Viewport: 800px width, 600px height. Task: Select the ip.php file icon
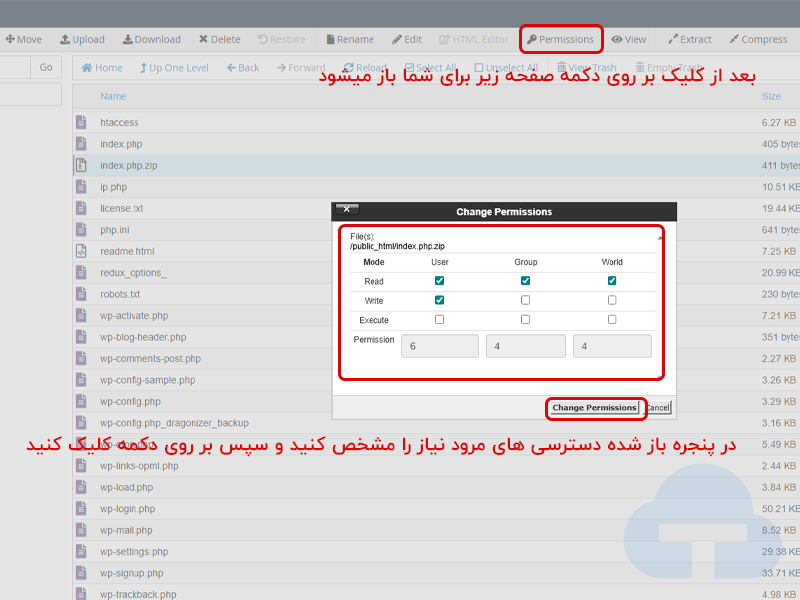81,186
